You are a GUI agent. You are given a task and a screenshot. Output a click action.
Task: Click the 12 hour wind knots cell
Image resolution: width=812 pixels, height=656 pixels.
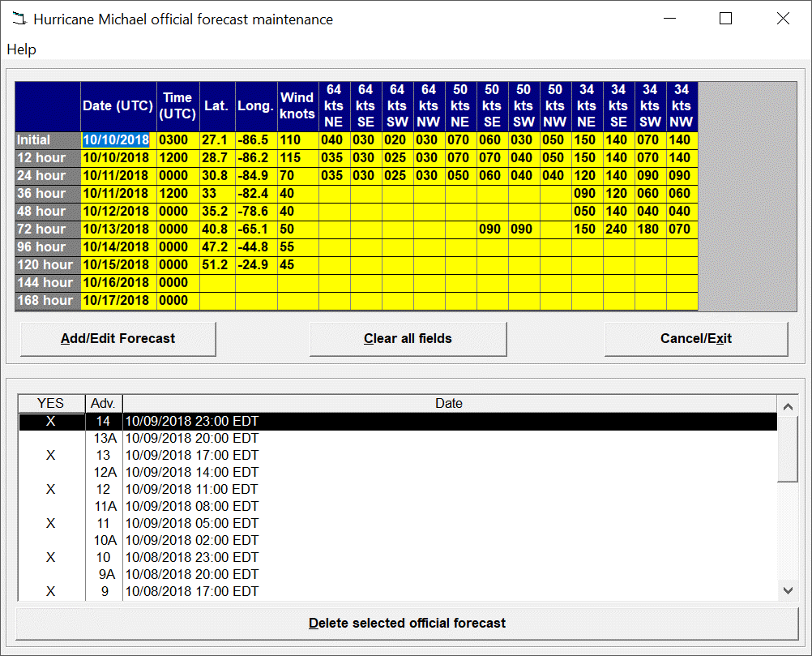click(297, 158)
